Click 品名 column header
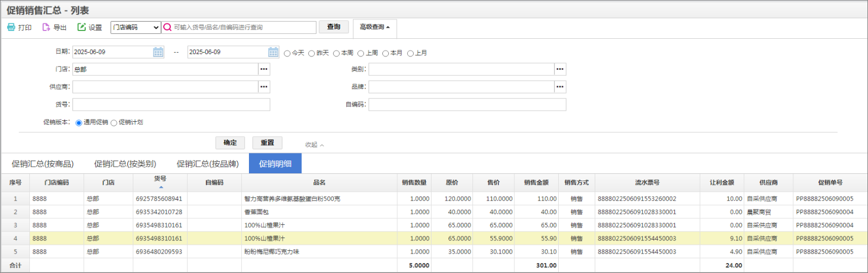The width and height of the screenshot is (868, 273). pos(319,183)
